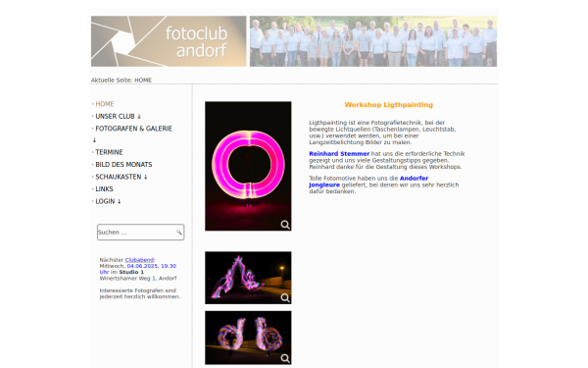Enlarge the pink light ring photo
Viewport: 588px width, 368px height.
point(248,166)
